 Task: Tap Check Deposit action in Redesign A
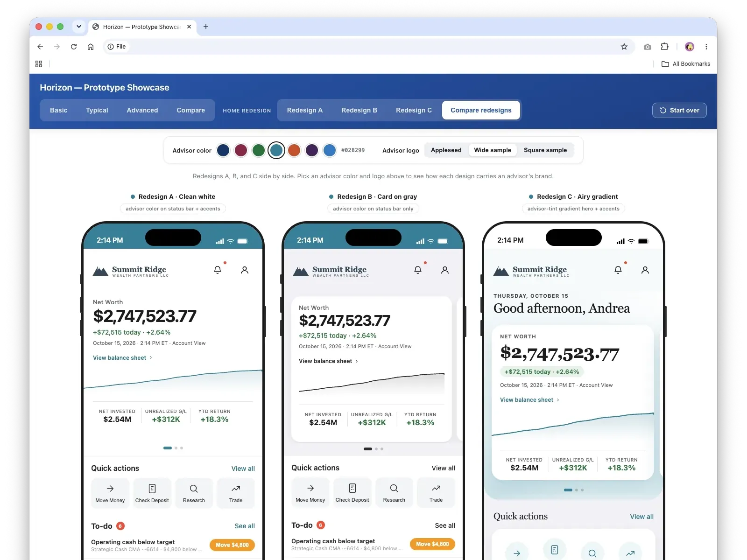tap(152, 493)
